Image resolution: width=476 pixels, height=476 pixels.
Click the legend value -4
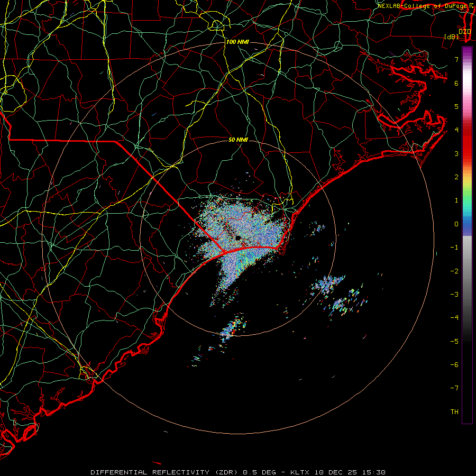[454, 318]
